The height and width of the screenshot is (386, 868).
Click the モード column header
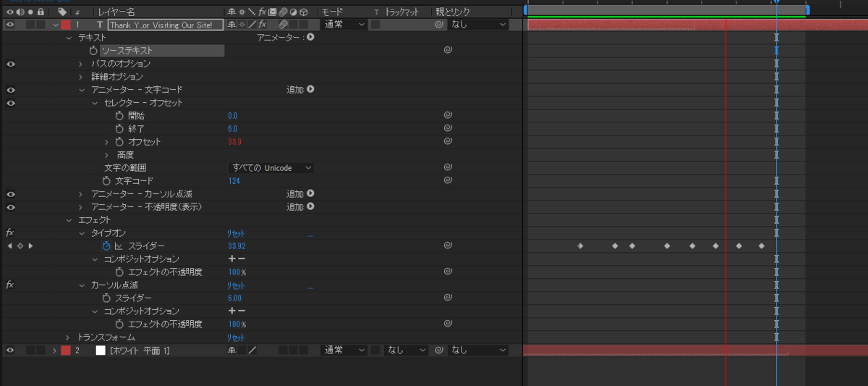[331, 12]
